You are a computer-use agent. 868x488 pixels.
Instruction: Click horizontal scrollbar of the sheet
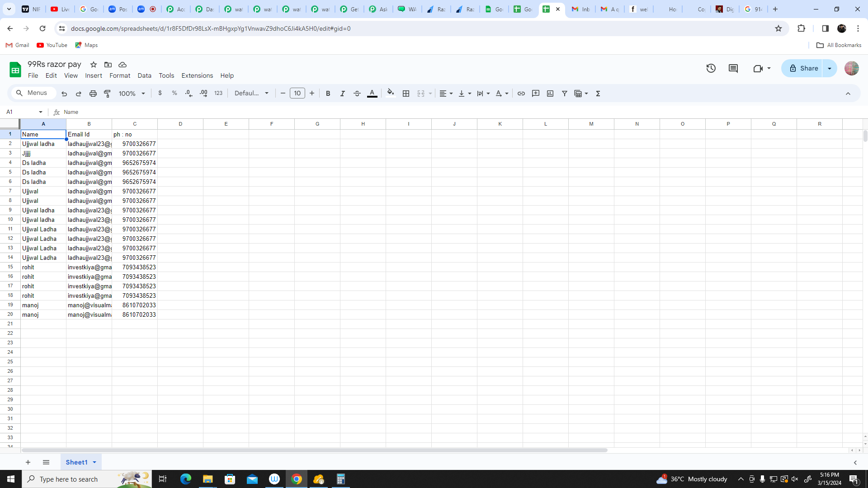(314, 450)
